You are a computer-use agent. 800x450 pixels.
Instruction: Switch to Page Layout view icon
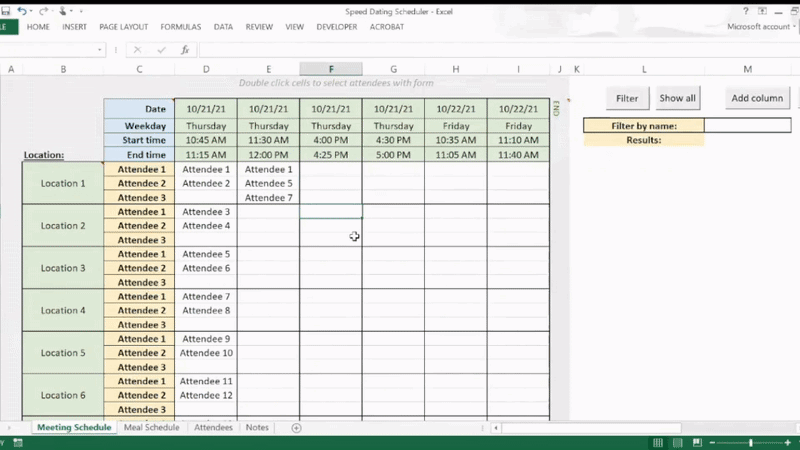678,443
